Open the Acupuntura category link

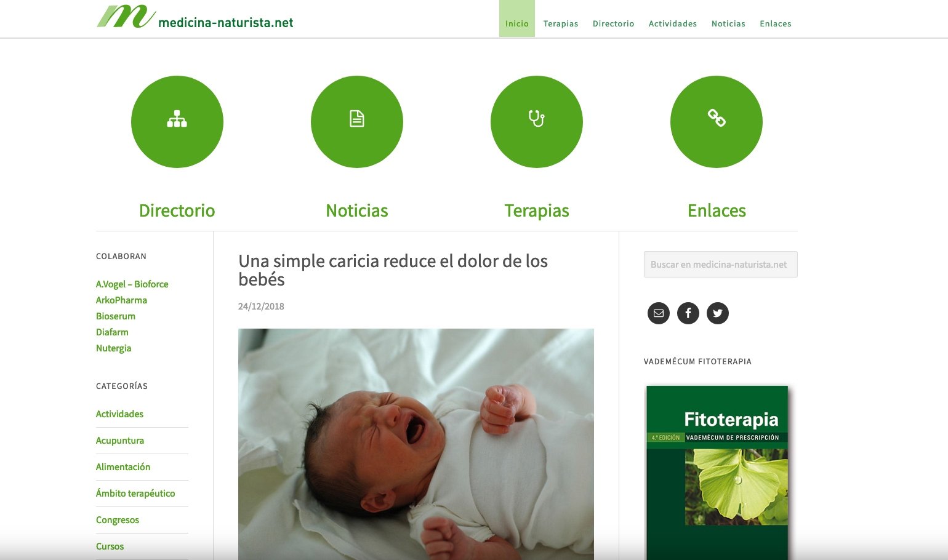click(120, 441)
